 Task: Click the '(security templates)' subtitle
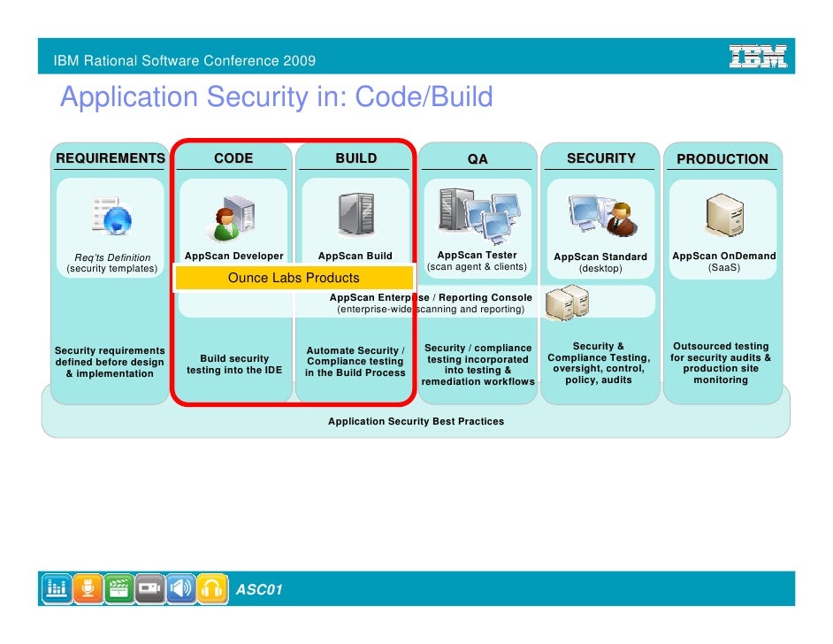pos(112,269)
